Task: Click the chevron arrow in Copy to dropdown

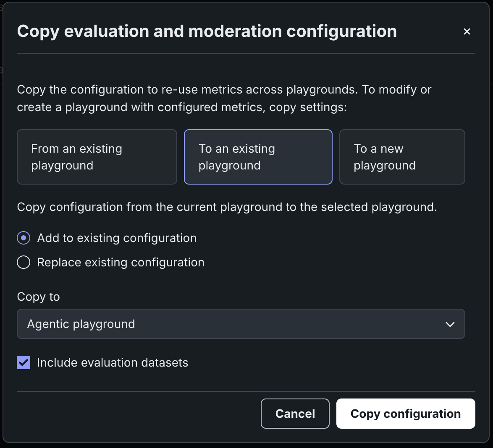Action: pos(450,324)
